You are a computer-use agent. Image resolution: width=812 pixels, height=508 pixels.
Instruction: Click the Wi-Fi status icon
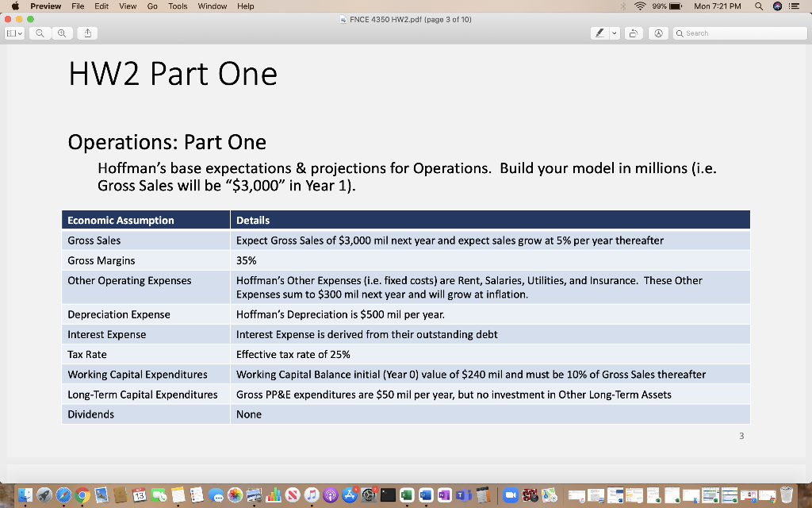[640, 6]
